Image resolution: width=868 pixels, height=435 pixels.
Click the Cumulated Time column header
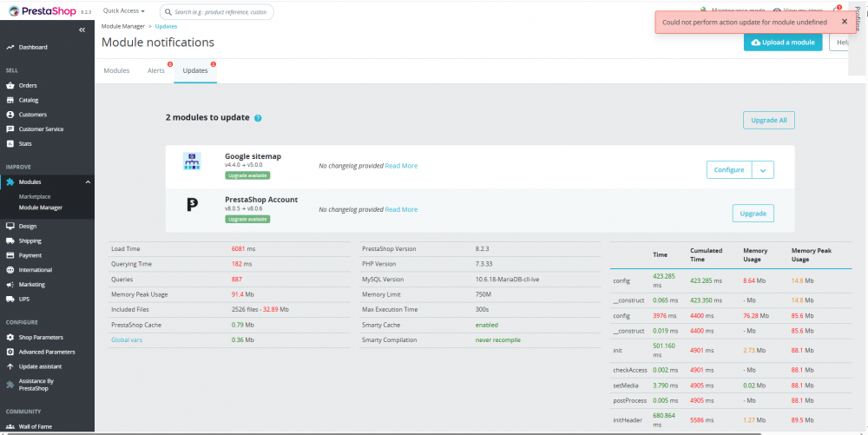click(707, 254)
